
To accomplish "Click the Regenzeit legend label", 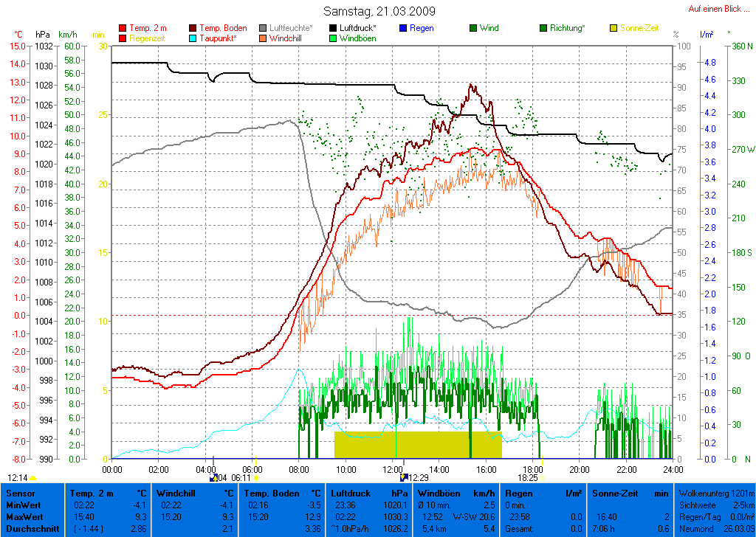I will (148, 38).
